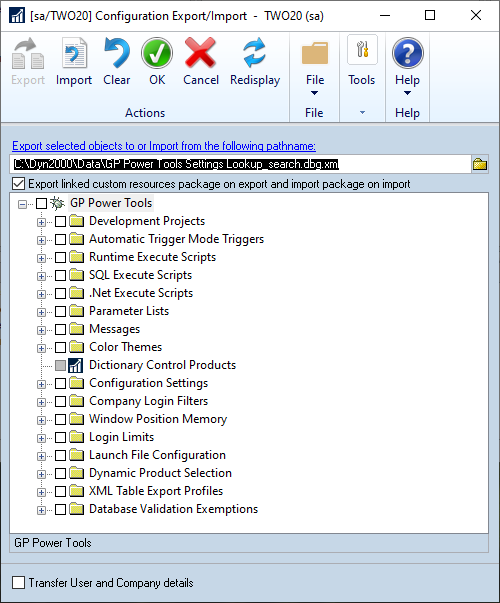500x603 pixels.
Task: Click the Window Position Memory folder icon
Action: click(x=77, y=419)
